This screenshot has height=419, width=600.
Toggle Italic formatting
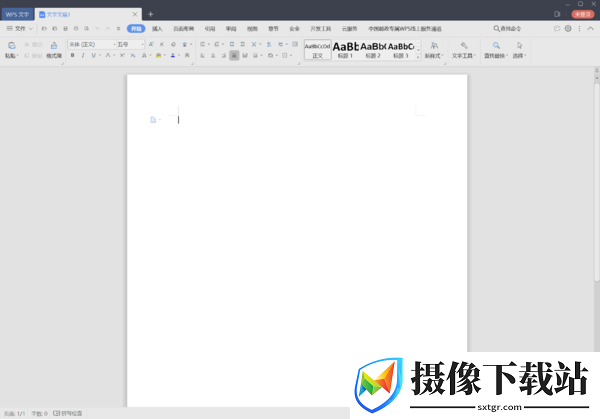(x=83, y=55)
